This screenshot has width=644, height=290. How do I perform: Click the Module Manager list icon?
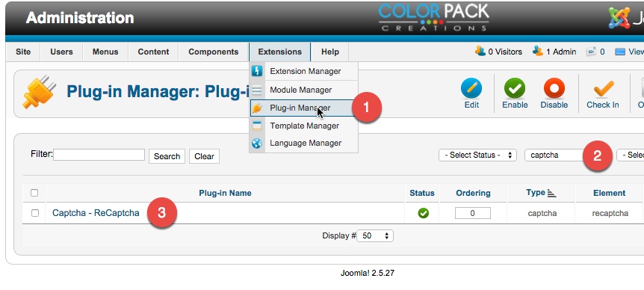click(257, 90)
